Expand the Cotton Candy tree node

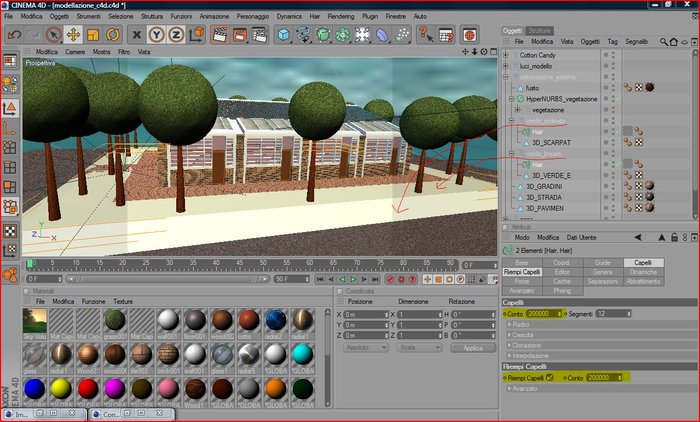506,55
